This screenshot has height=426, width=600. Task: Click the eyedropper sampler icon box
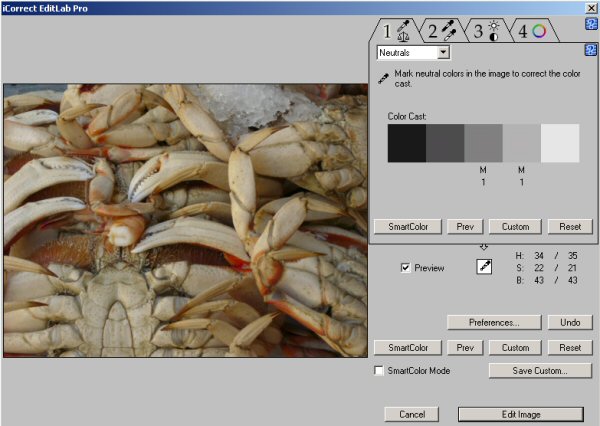(484, 266)
